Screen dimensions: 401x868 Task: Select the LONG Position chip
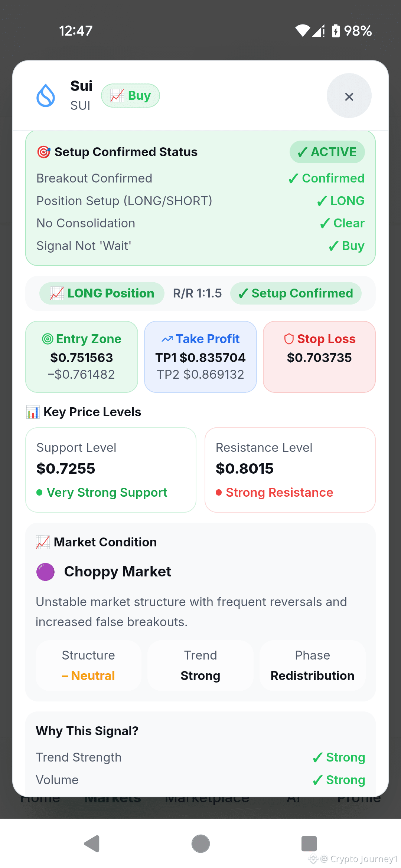[102, 293]
